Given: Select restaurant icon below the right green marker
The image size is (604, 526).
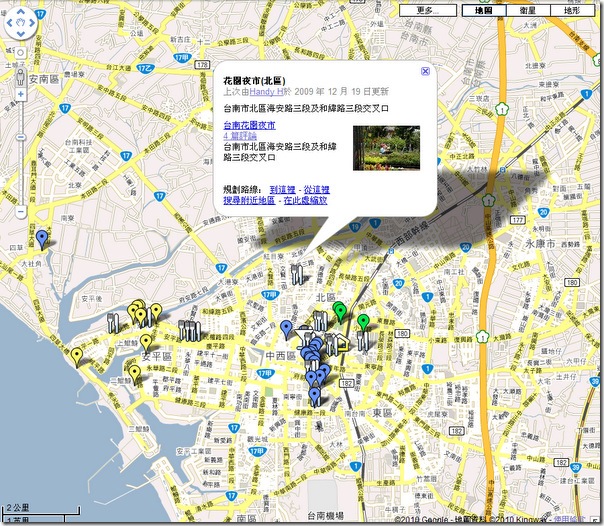Looking at the screenshot, I should point(363,341).
